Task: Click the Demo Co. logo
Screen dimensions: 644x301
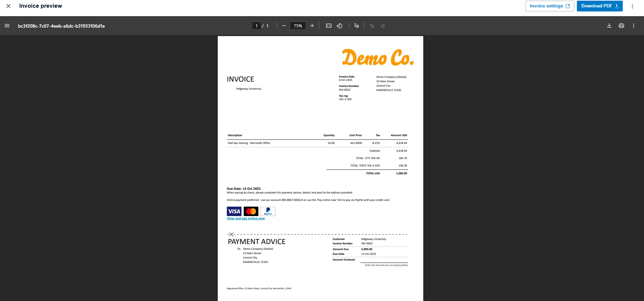Action: [378, 58]
